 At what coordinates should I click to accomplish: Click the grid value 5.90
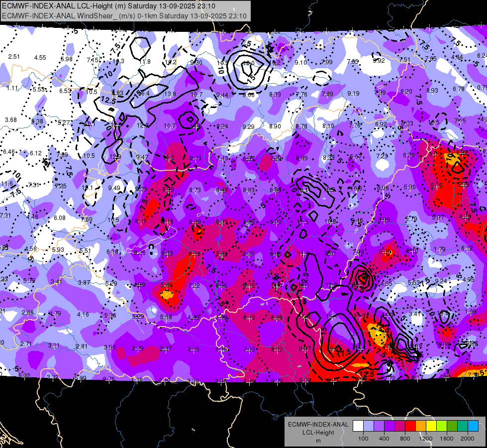point(410,187)
